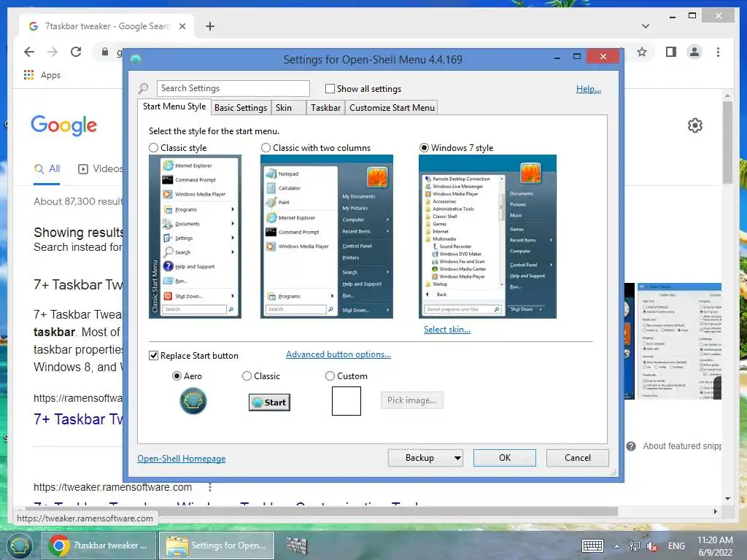Viewport: 747px width, 560px height.
Task: Select the Videos search tab
Action: [101, 168]
